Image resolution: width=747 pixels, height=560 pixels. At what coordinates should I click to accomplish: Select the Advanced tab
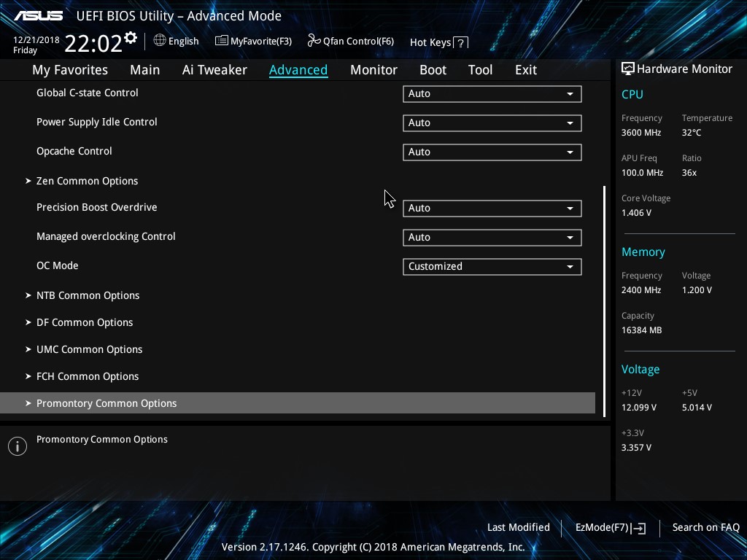click(298, 70)
